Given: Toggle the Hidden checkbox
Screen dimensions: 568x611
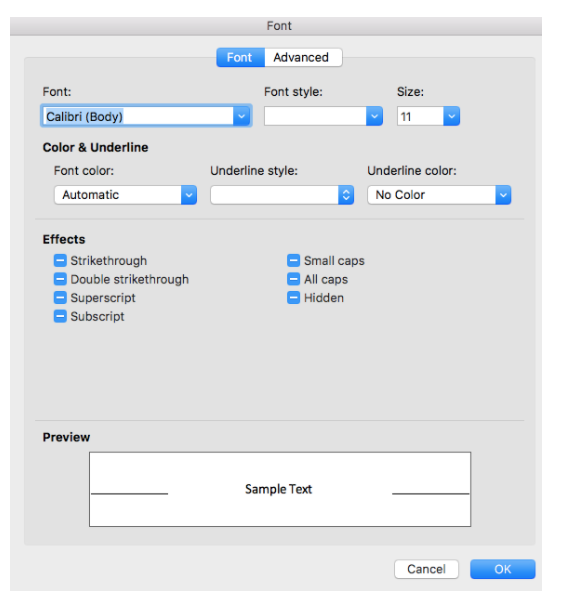Looking at the screenshot, I should (293, 298).
